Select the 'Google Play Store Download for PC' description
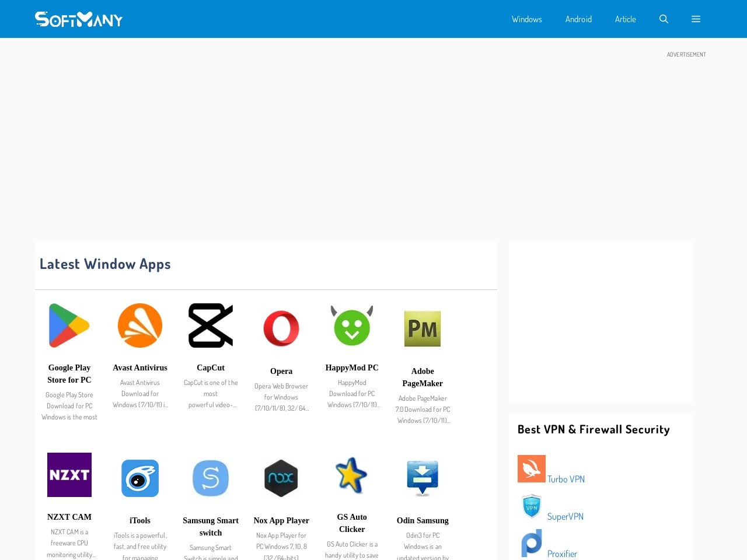Screen dimensions: 747x560 coord(69,406)
